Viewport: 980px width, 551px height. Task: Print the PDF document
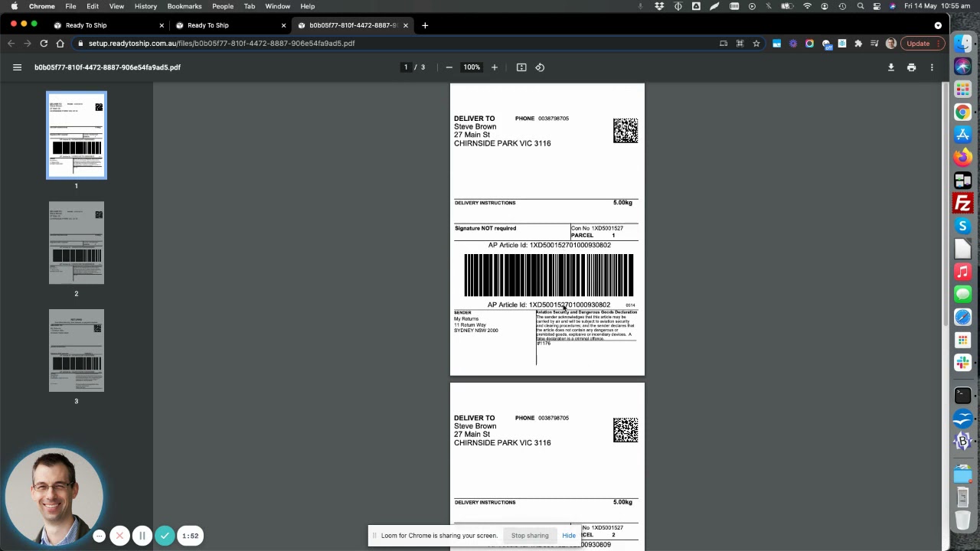tap(911, 67)
